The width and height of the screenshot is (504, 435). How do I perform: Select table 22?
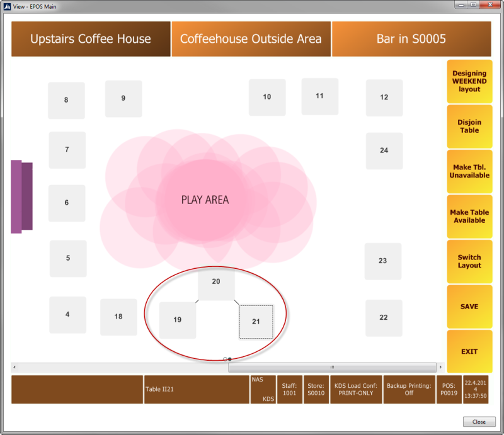pos(384,318)
